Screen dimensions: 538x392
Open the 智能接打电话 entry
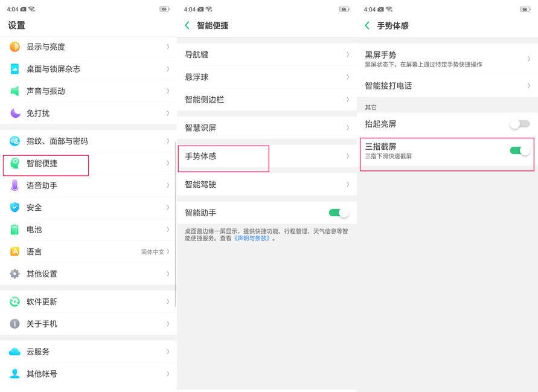pyautogui.click(x=447, y=86)
